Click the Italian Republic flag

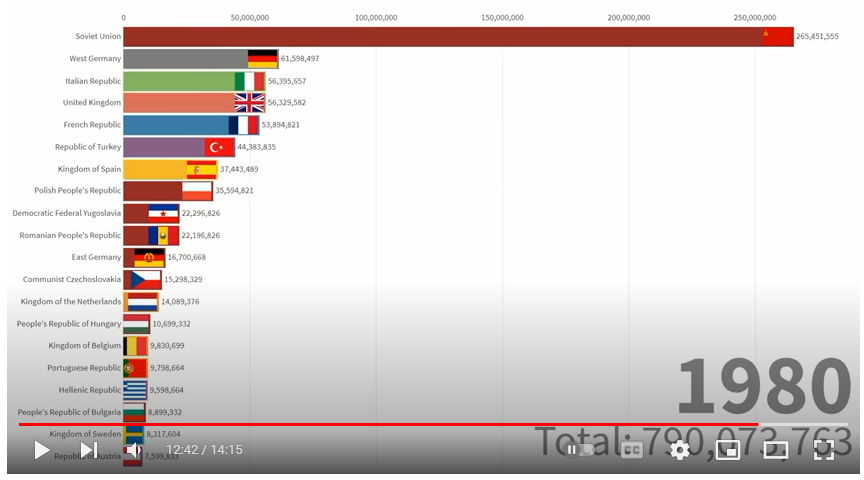(249, 81)
